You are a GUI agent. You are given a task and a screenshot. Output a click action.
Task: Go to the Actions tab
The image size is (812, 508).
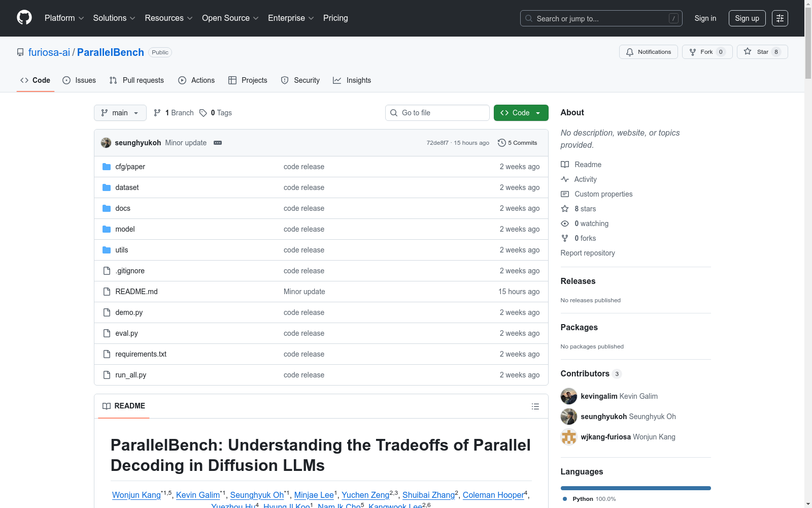tap(196, 80)
